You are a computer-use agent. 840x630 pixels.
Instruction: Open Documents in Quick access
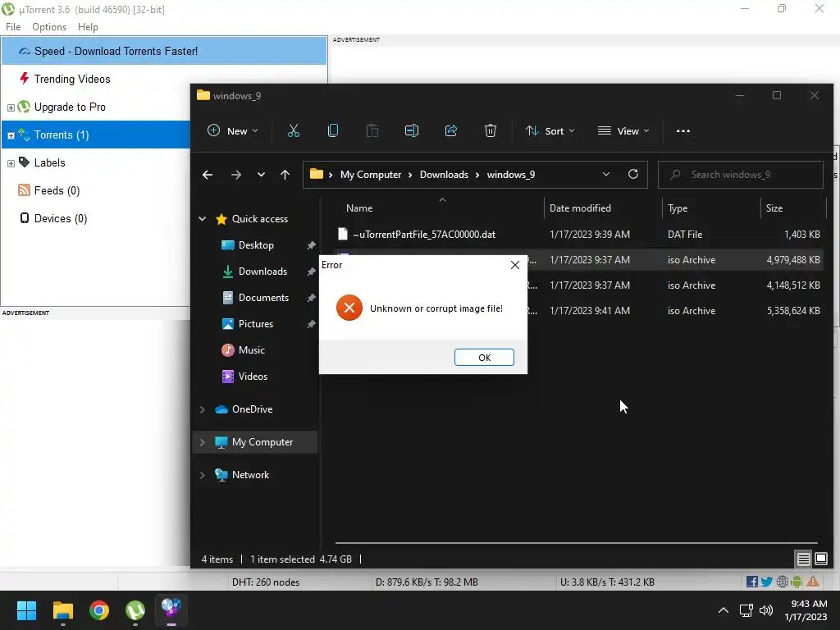[x=263, y=297]
